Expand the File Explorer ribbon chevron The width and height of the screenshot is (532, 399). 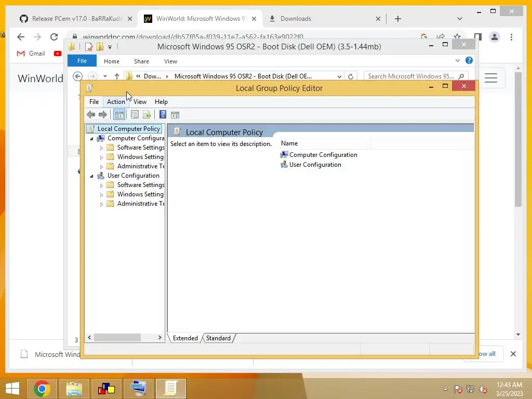tap(457, 61)
